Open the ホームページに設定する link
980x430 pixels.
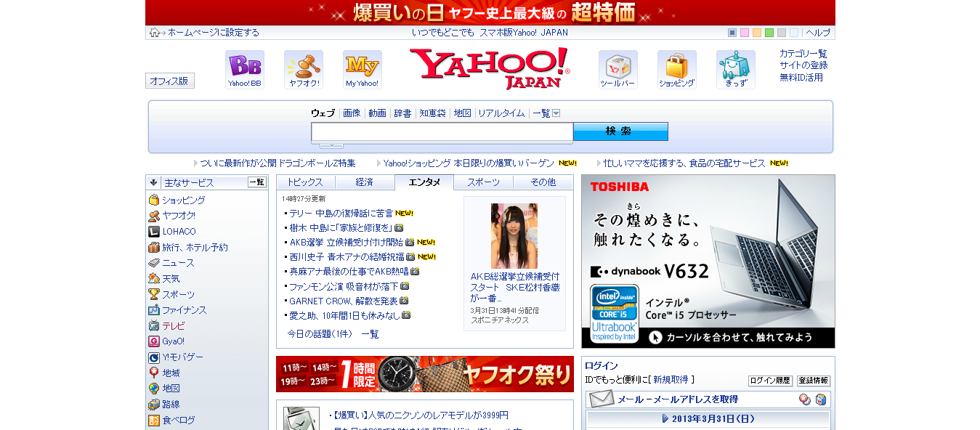coord(214,33)
